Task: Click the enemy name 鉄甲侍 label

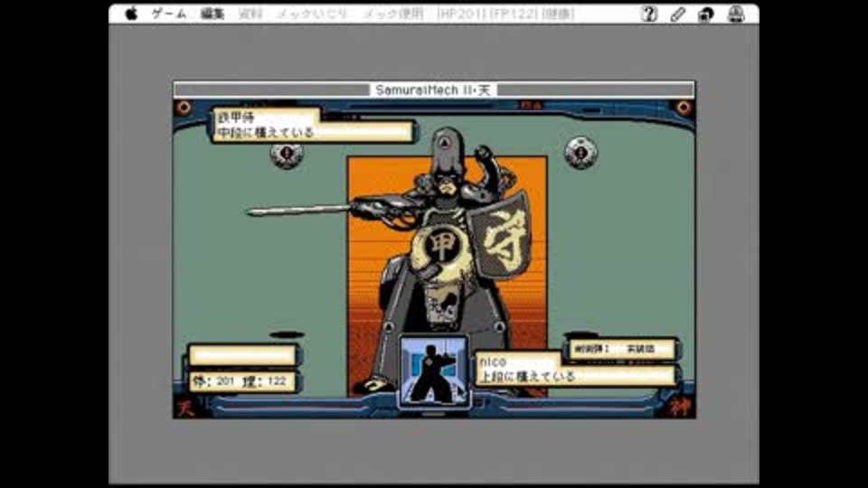Action: click(x=235, y=117)
